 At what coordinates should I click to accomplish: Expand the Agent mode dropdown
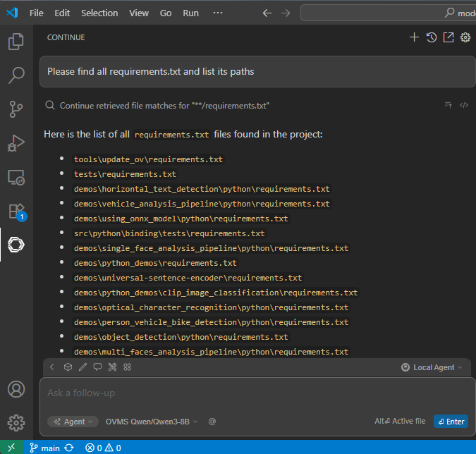coord(73,422)
